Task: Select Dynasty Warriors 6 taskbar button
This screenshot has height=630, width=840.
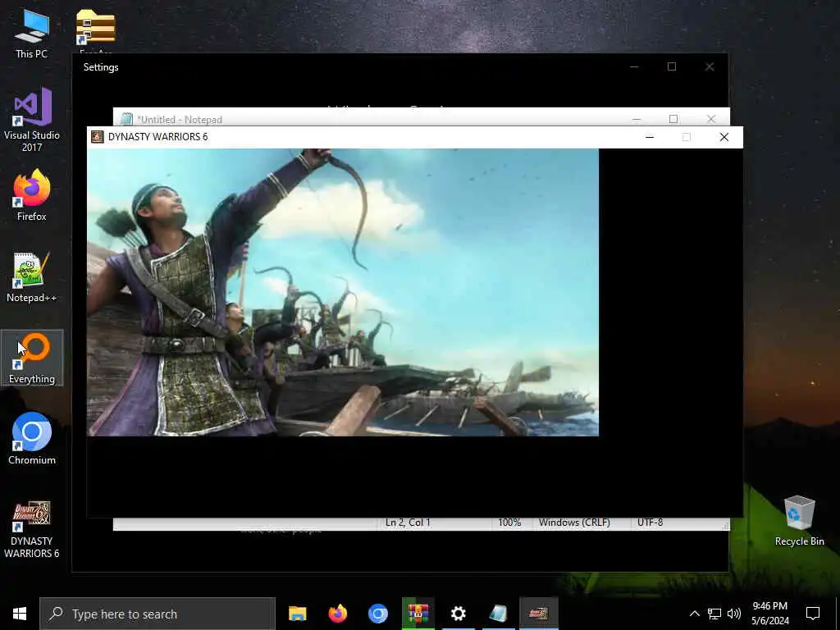Action: (538, 614)
